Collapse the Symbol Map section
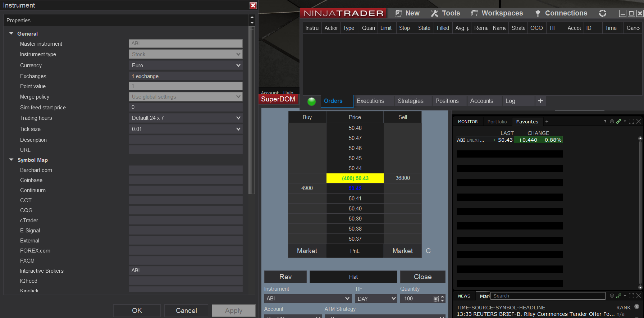This screenshot has height=318, width=644. click(x=11, y=160)
